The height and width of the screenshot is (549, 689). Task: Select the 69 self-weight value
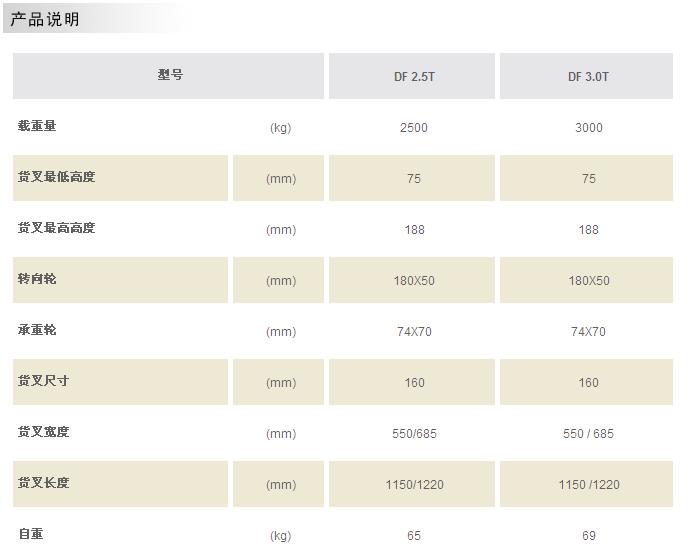[588, 536]
